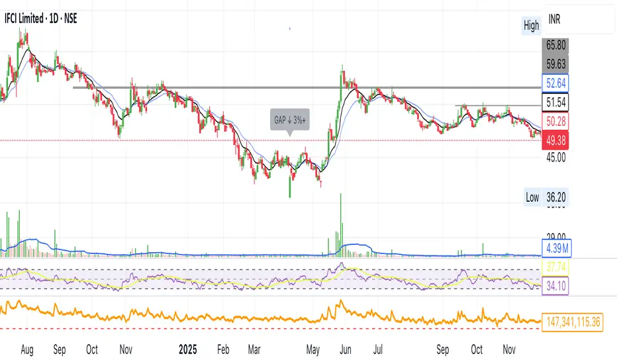Select the GAP ↓ 3%+ annotation label
The width and height of the screenshot is (617, 364).
click(x=290, y=120)
